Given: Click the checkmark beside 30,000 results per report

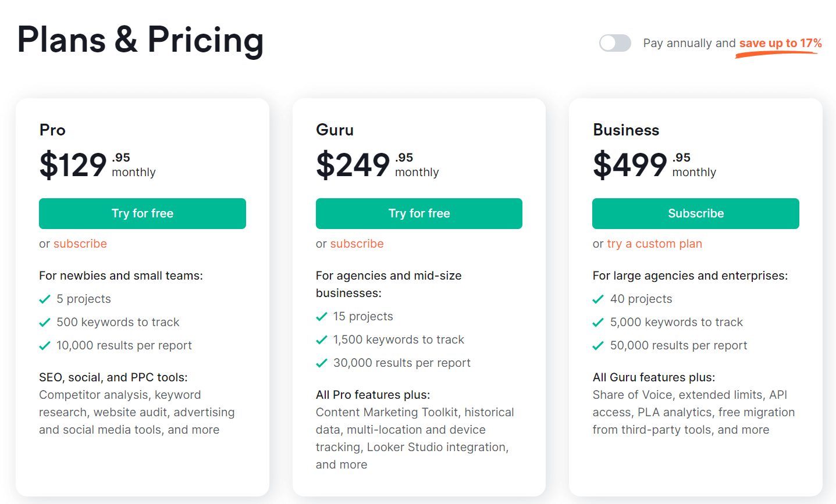Looking at the screenshot, I should click(321, 363).
